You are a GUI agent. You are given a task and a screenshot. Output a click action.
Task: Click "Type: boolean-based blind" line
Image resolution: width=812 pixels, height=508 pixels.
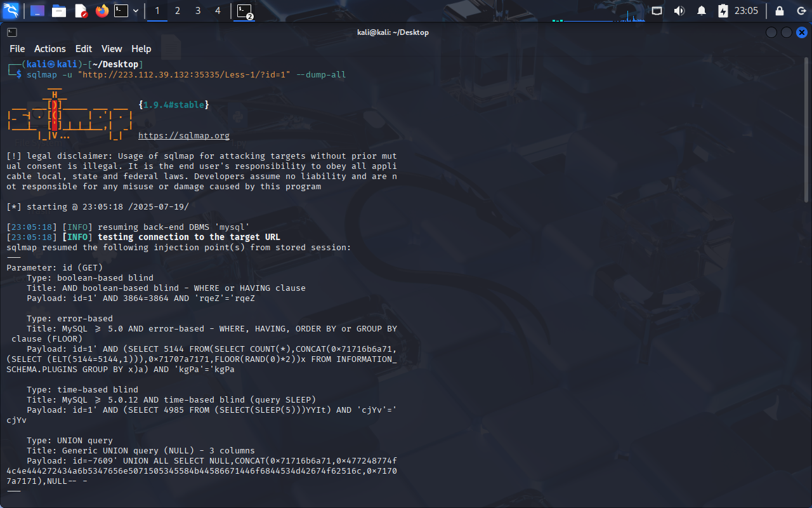(x=90, y=278)
